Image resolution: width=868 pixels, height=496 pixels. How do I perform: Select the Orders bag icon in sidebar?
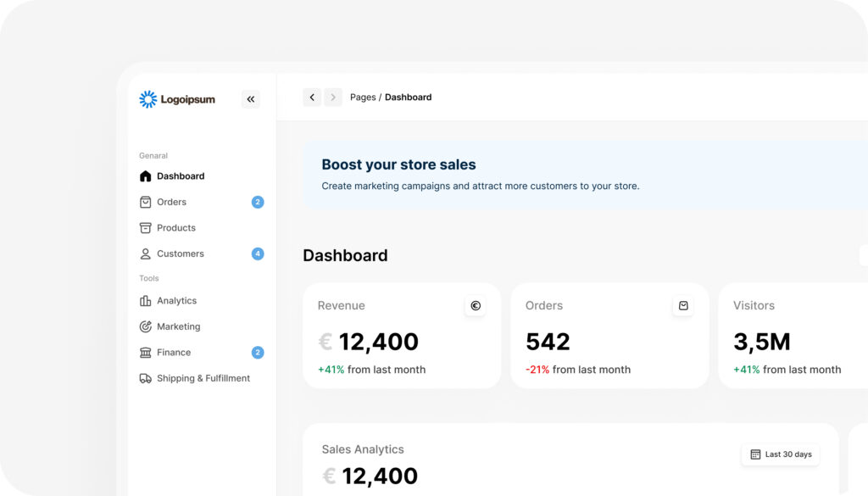point(145,202)
